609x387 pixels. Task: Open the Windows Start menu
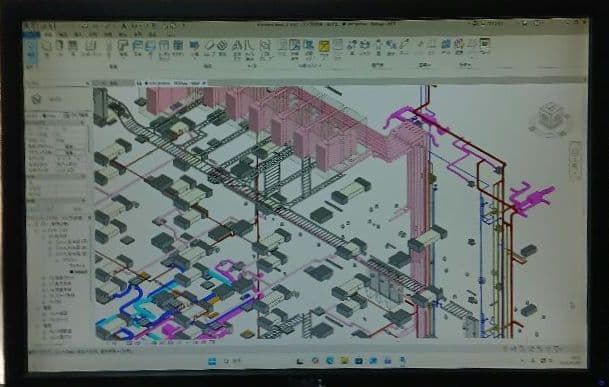point(212,362)
